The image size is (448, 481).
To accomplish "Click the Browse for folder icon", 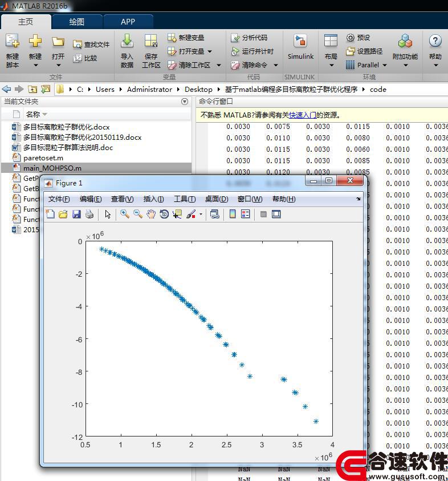I will [46, 89].
